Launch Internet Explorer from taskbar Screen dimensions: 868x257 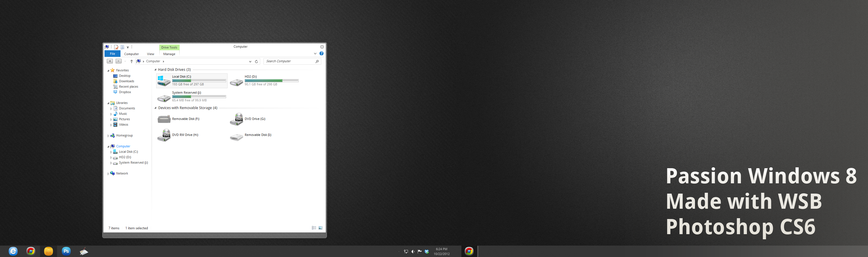(x=13, y=251)
